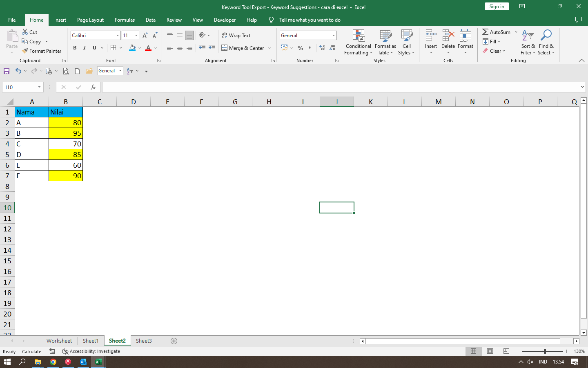Click Format as Table button
Screen dimensions: 588x368
385,43
